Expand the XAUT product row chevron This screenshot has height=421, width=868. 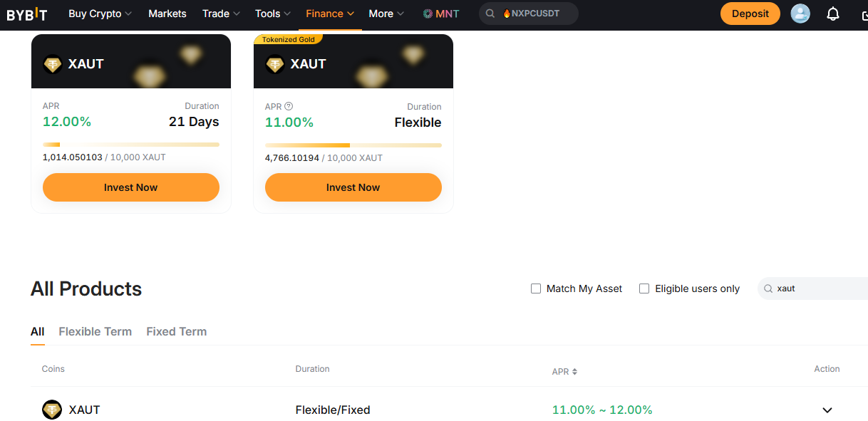pos(827,410)
